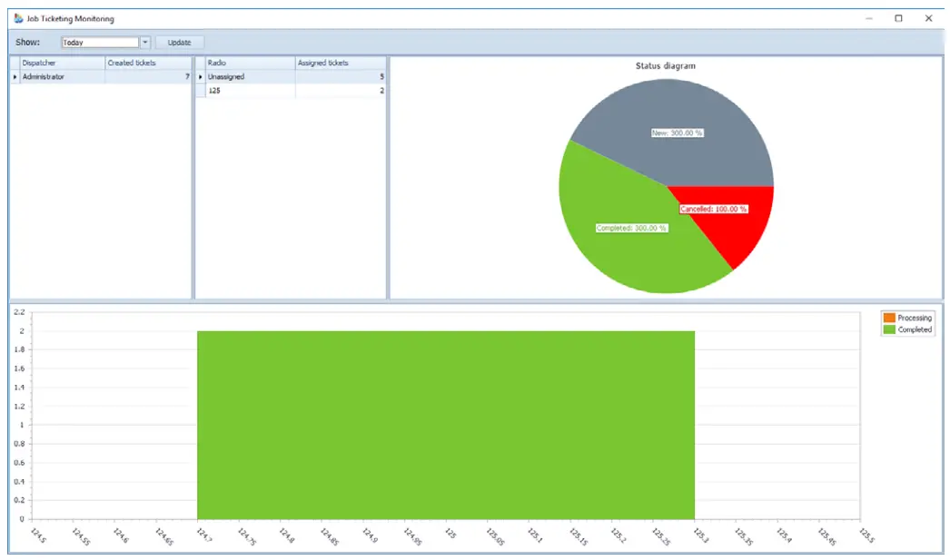The height and width of the screenshot is (560, 950).
Task: Click the New: 500.00 % slice label
Action: click(678, 133)
